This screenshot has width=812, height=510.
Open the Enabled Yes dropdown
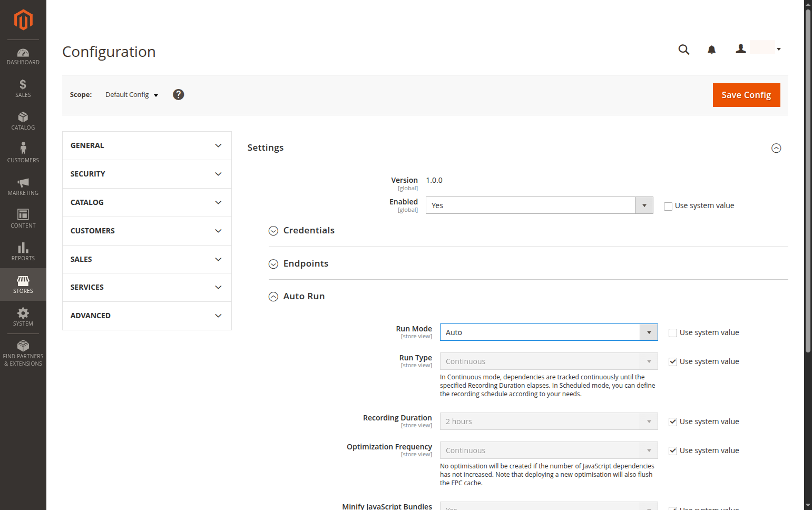540,205
